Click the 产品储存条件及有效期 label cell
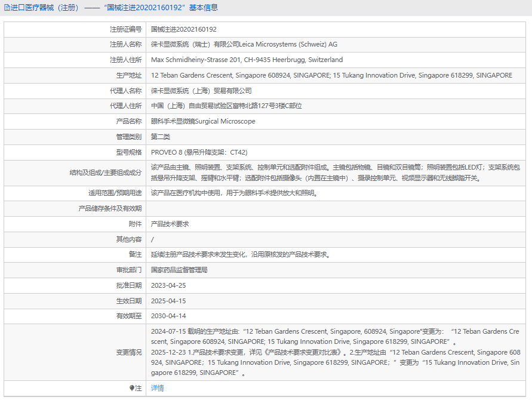This screenshot has width=532, height=400. click(x=75, y=208)
